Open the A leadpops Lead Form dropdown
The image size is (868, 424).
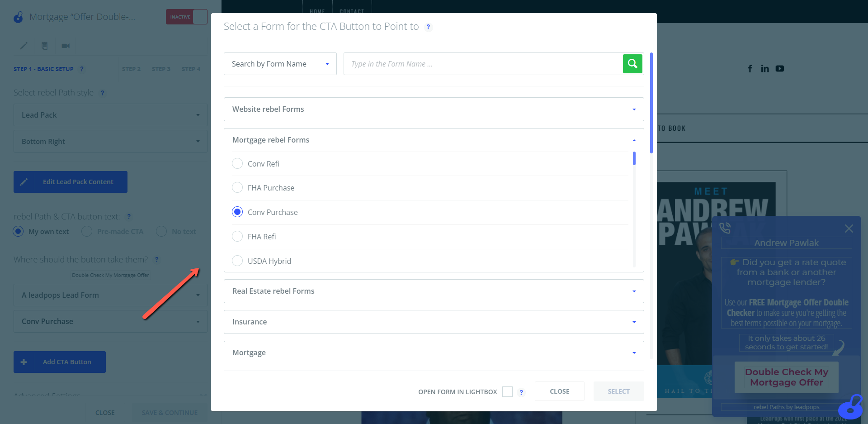[110, 295]
